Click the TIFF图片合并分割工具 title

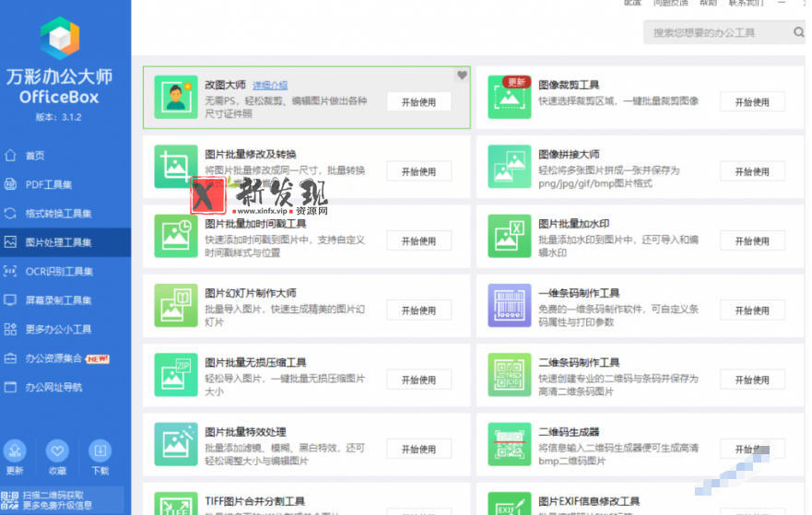click(254, 501)
